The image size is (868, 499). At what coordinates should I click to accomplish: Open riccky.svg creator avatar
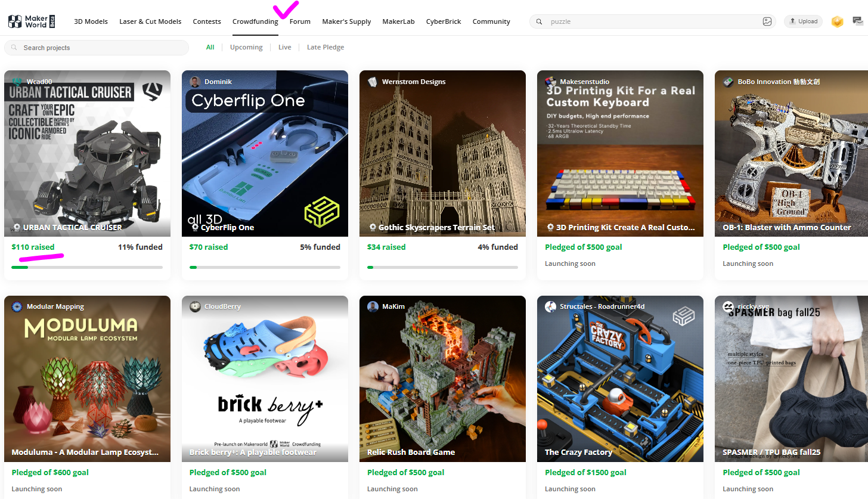728,306
